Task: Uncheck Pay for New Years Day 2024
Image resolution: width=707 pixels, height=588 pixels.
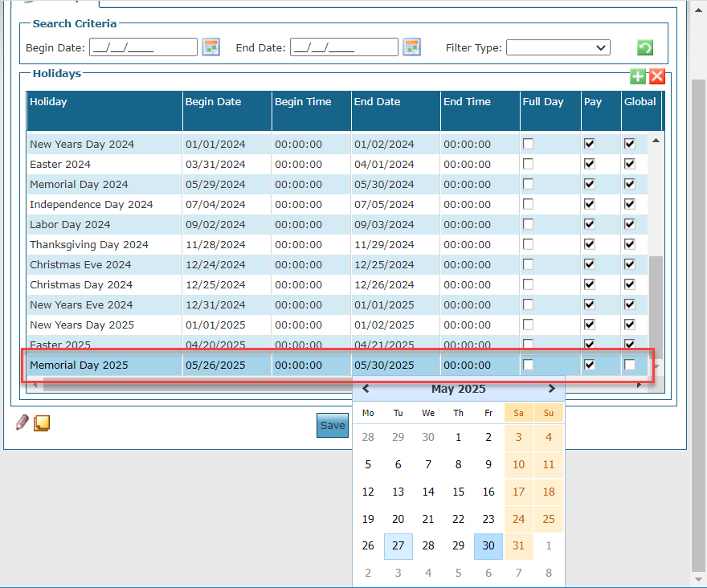Action: click(590, 144)
